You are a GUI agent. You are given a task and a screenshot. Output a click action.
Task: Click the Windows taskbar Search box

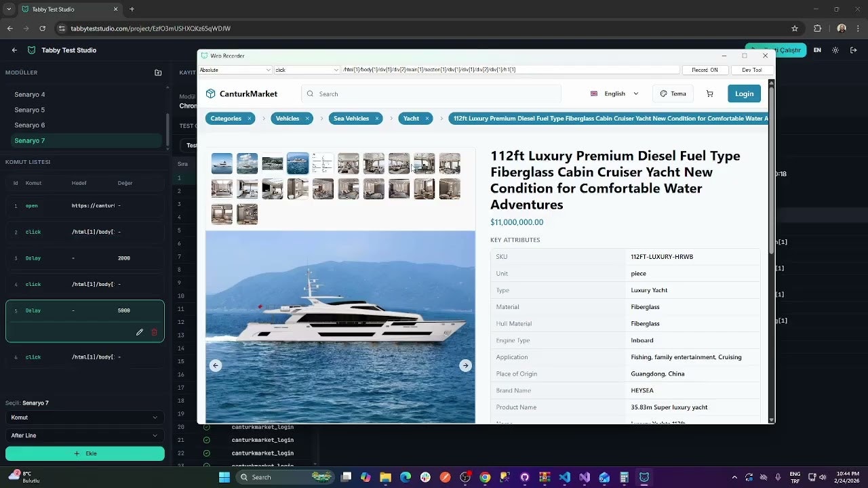[285, 477]
